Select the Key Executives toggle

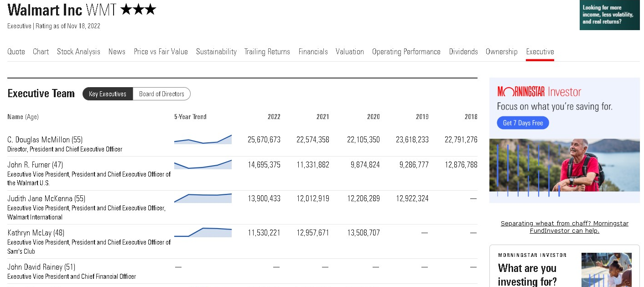coord(108,94)
